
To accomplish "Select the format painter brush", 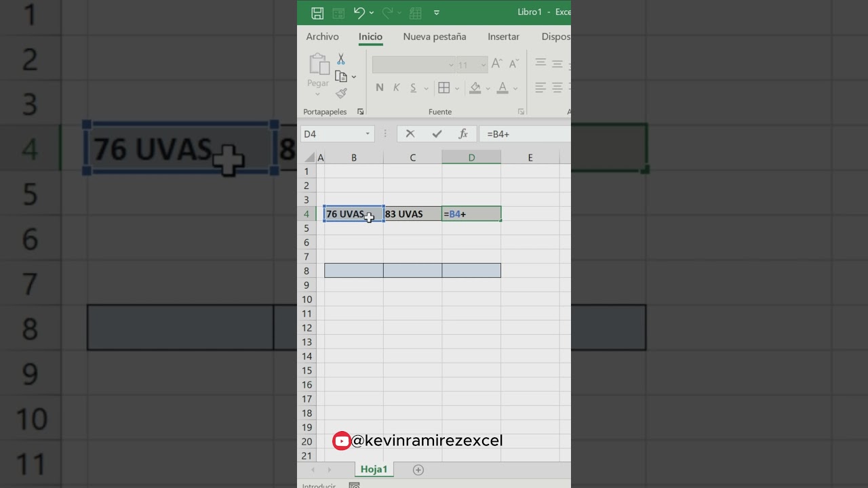I will [x=341, y=94].
